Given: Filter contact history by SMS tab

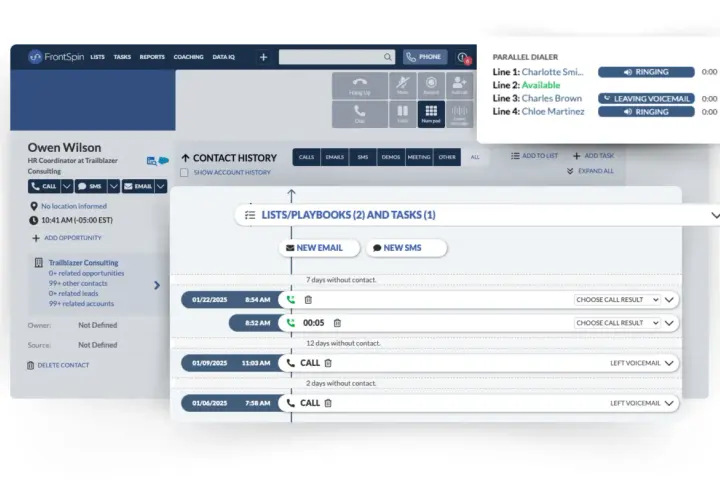Looking at the screenshot, I should pyautogui.click(x=363, y=157).
